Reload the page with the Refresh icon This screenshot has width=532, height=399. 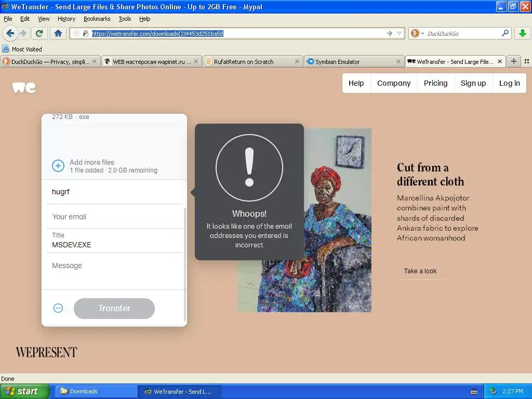coord(39,33)
